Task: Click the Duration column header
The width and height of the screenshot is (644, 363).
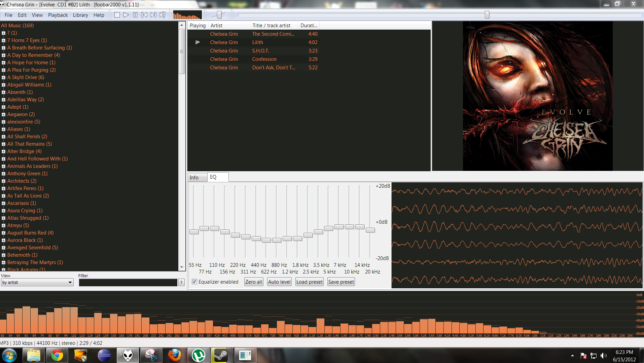Action: (309, 26)
